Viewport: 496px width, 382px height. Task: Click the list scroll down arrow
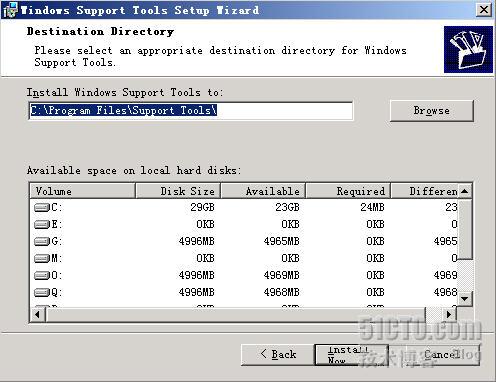click(464, 298)
